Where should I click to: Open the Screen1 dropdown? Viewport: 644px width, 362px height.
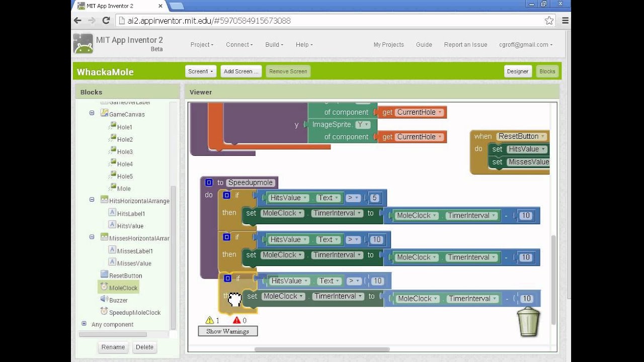201,71
